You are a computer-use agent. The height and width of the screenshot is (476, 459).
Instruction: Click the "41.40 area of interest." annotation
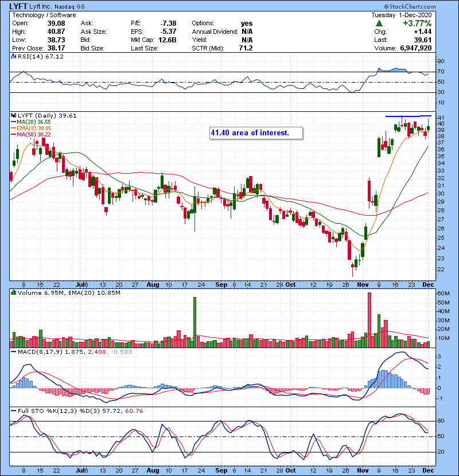click(256, 133)
